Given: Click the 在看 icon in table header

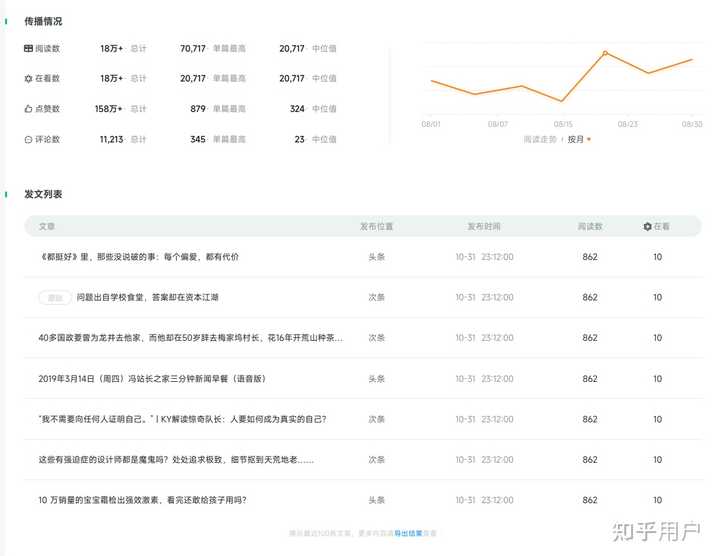Looking at the screenshot, I should point(647,226).
